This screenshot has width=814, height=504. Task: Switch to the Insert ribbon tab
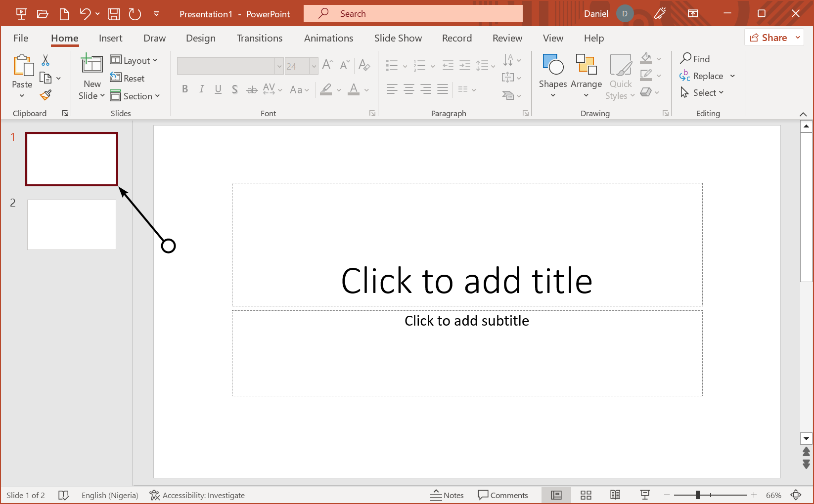pos(110,38)
